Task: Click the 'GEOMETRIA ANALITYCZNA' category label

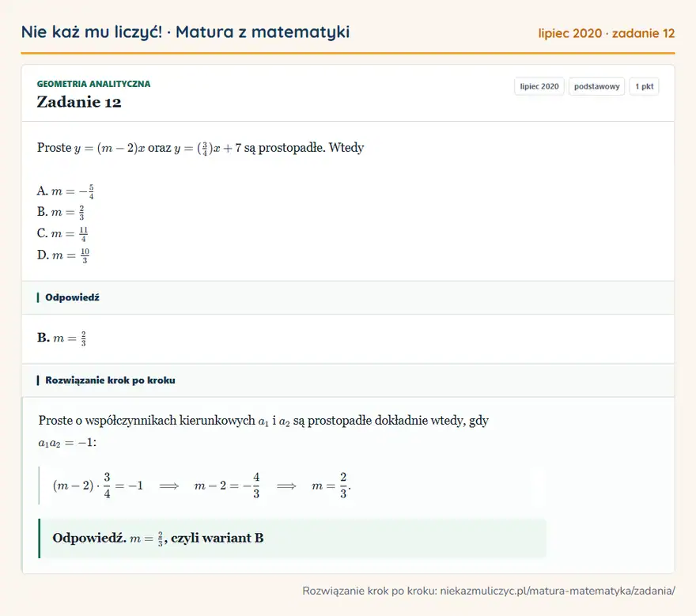Action: click(x=93, y=84)
